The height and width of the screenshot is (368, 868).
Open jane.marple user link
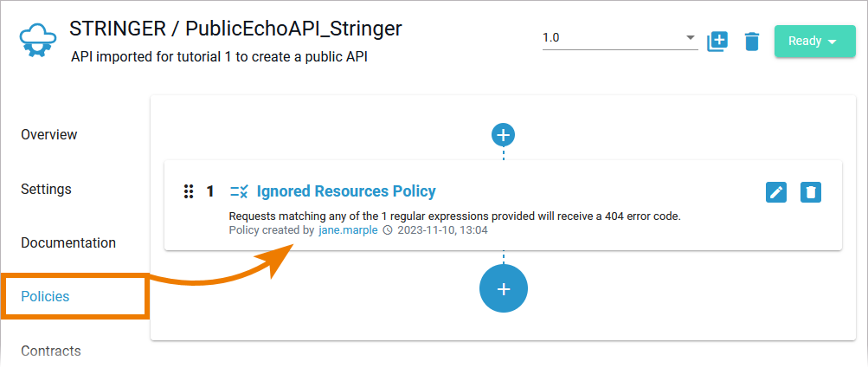tap(348, 230)
